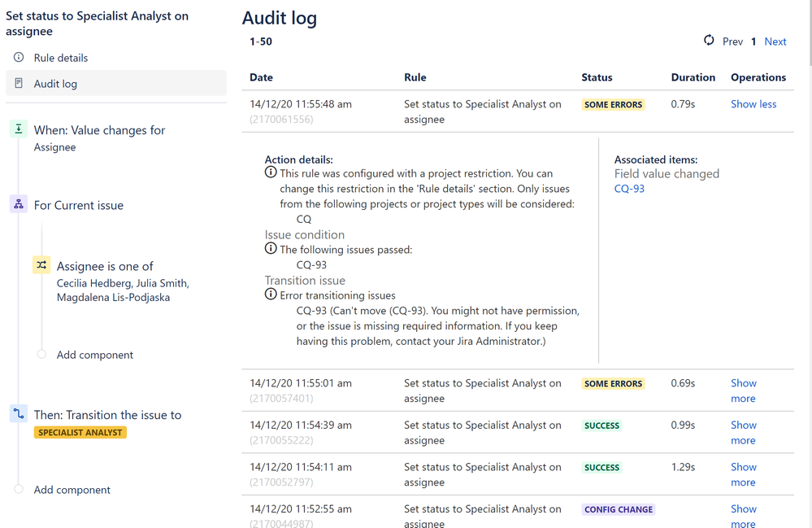
Task: Open the CQ-93 associated issue link
Action: [x=629, y=189]
